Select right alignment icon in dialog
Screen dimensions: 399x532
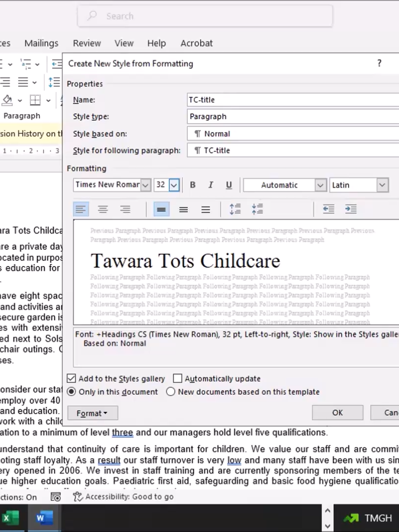click(125, 209)
